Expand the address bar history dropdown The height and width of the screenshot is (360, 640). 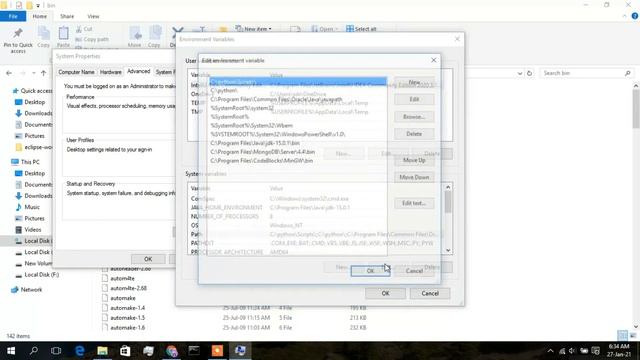point(520,73)
